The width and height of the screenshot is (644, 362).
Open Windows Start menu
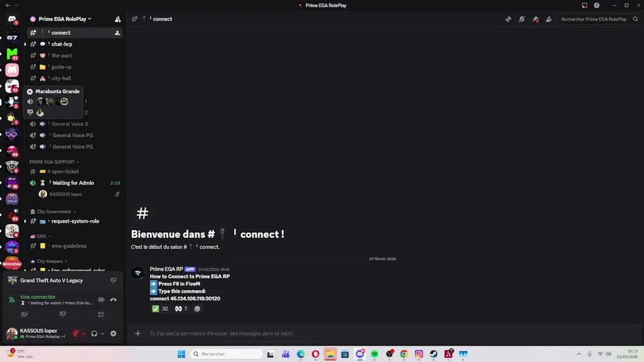tap(181, 354)
